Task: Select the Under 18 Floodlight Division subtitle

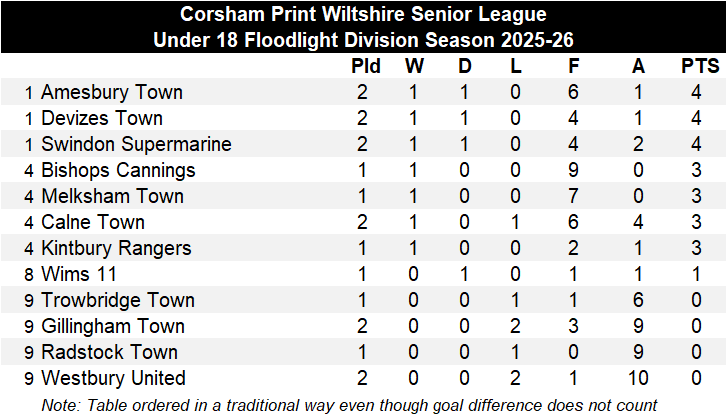Action: coord(363,41)
